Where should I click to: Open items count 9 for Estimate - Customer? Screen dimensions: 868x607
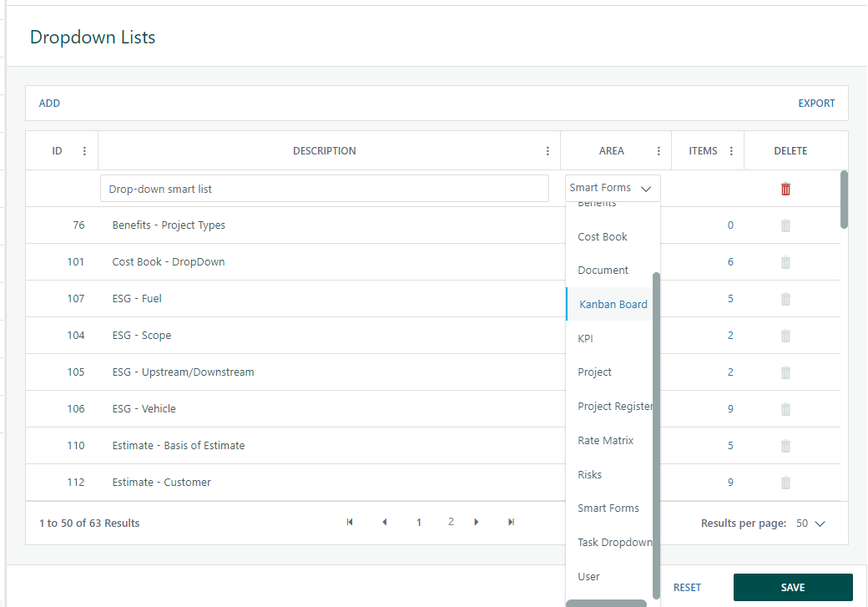click(x=730, y=483)
